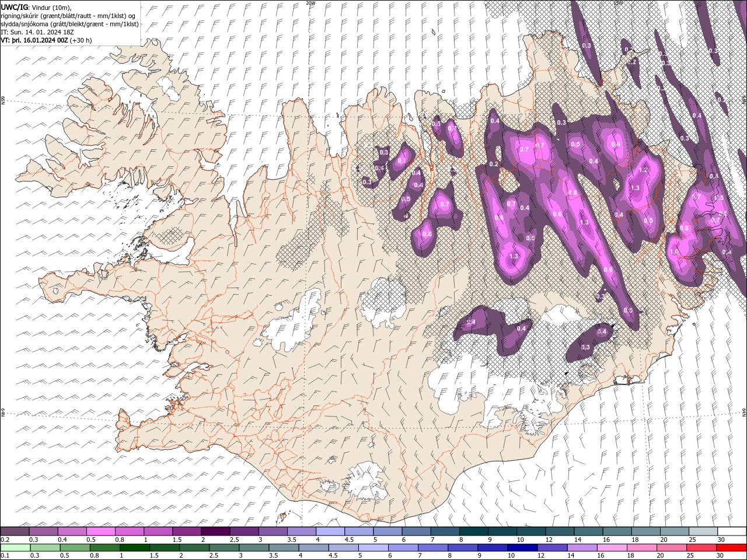Click the bold UWC/IG title text
The image size is (747, 560).
14,7
